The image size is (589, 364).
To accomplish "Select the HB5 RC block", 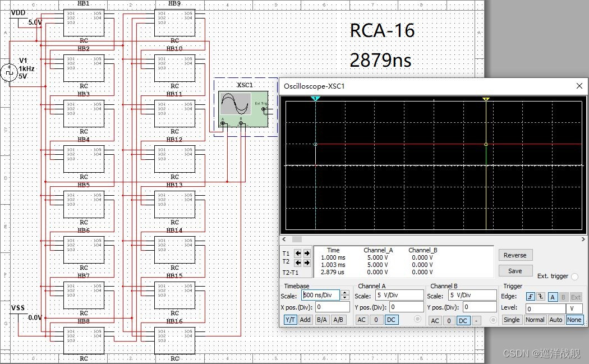I will (x=84, y=205).
